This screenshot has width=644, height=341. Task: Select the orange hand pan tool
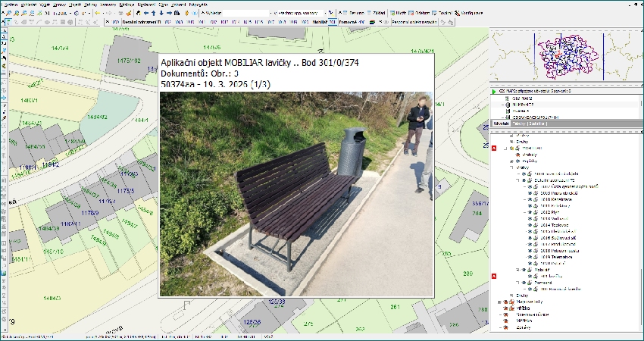pyautogui.click(x=187, y=13)
